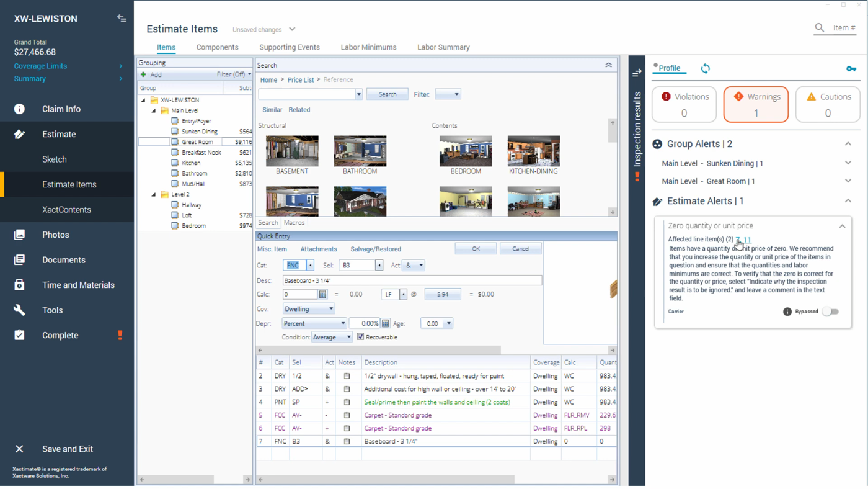Click the Price List breadcrumb link
The width and height of the screenshot is (868, 489).
tap(301, 79)
